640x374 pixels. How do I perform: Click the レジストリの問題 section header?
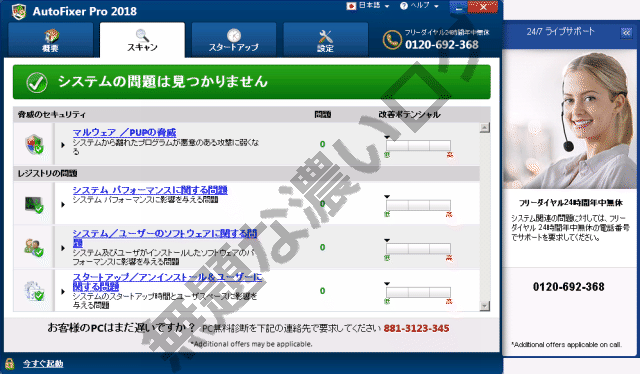47,174
